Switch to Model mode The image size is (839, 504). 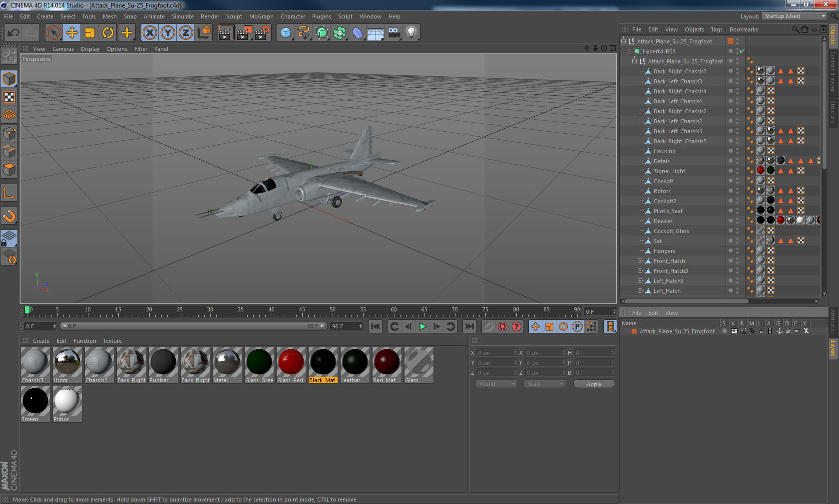[9, 79]
